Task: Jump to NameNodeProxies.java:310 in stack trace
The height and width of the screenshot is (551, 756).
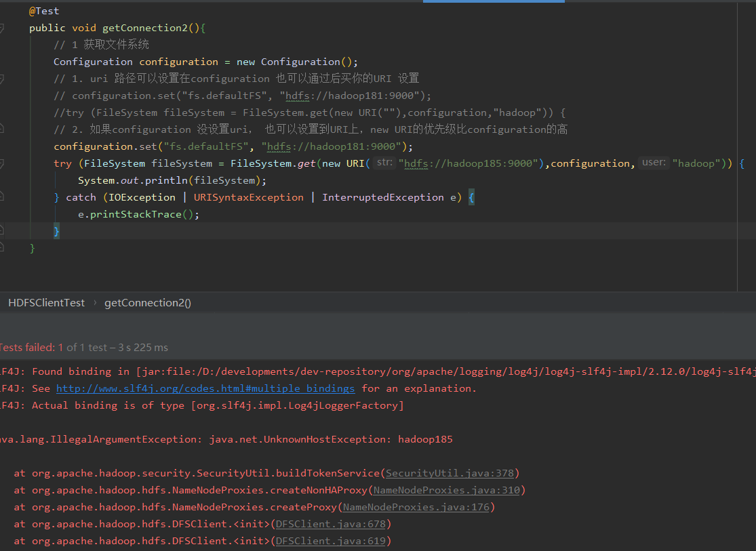Action: [x=447, y=490]
